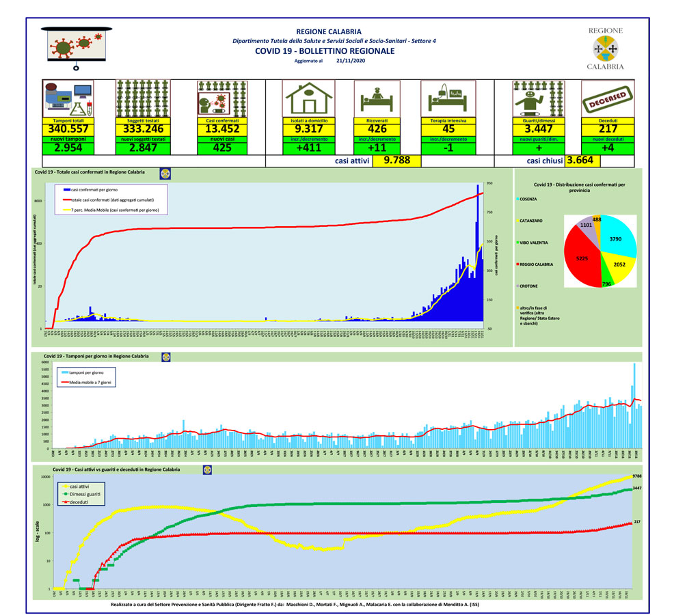This screenshot has height=615, width=700.
Task: Click the Guariti/dimessi recovered person icon
Action: click(x=539, y=98)
